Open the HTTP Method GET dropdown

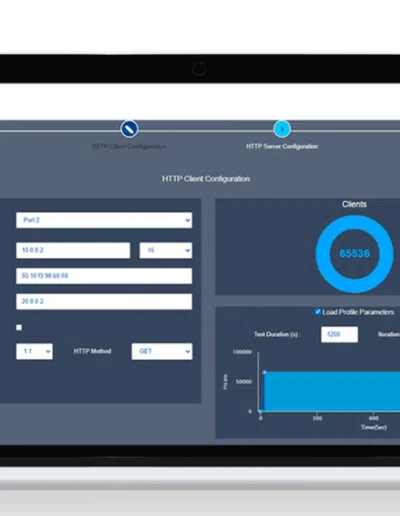click(x=162, y=351)
